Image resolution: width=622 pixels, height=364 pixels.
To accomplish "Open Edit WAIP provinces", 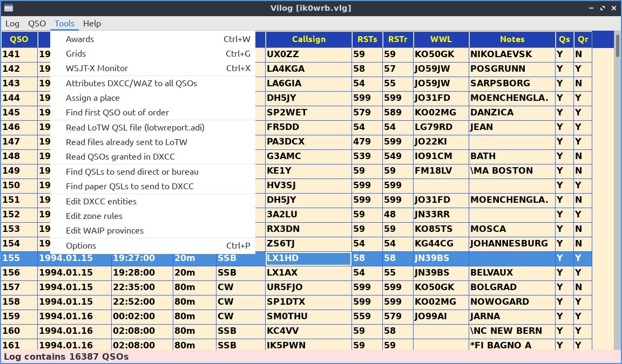I will (153, 230).
